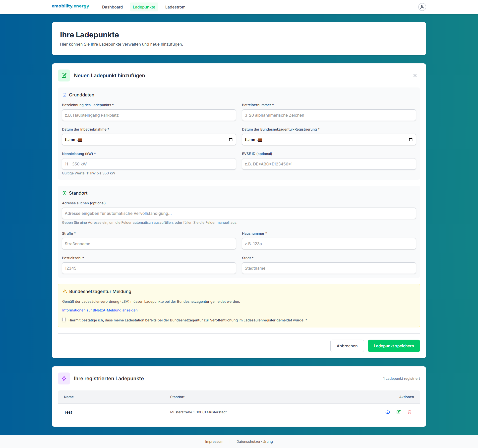Close the new Ladepunkt form
This screenshot has height=448, width=478.
point(415,75)
